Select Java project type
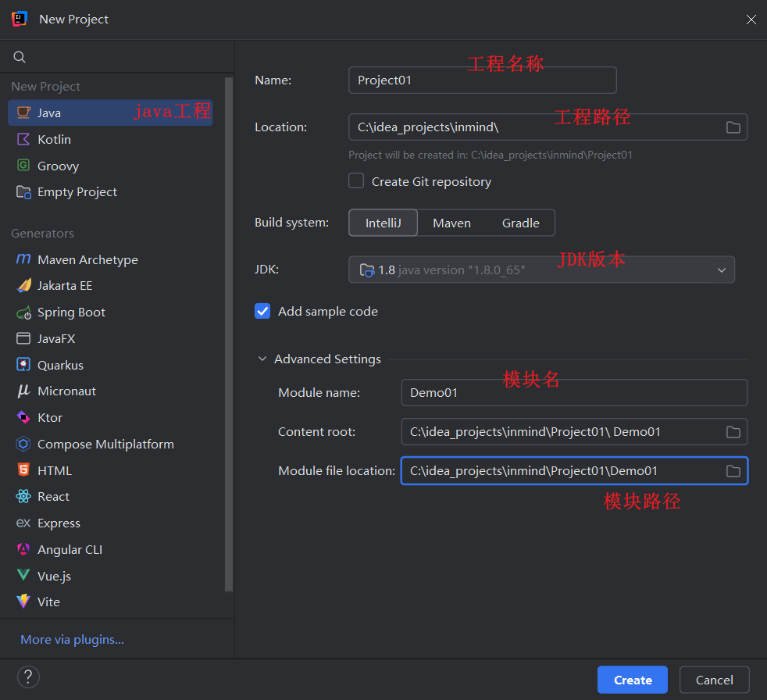Viewport: 767px width, 700px height. pos(111,113)
